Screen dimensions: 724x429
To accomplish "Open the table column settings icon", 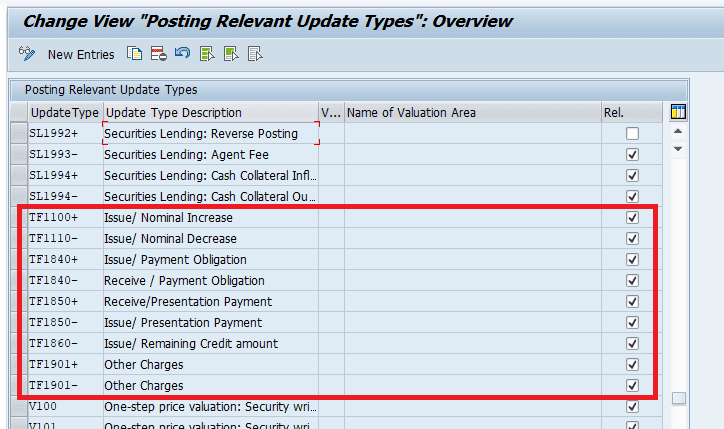I will coord(678,112).
